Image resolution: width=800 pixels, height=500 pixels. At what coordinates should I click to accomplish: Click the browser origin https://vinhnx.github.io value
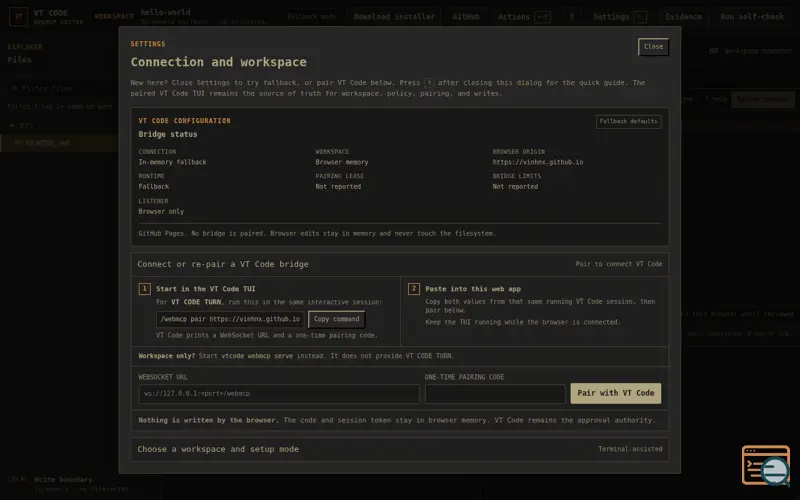(x=538, y=162)
